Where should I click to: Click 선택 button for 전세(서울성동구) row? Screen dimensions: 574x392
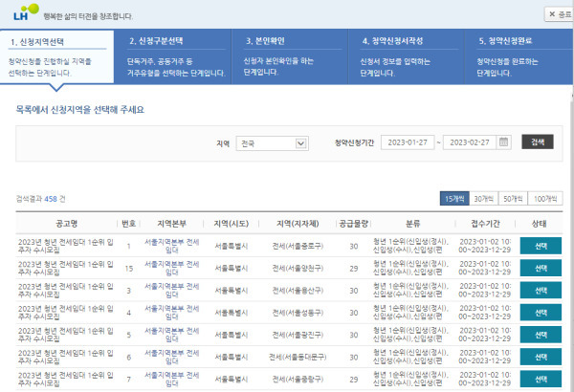541,313
